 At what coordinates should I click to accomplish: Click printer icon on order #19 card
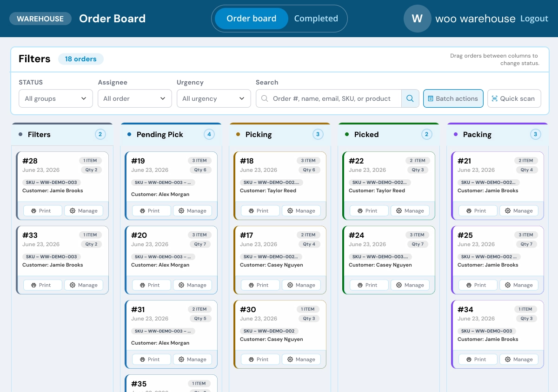(x=142, y=211)
